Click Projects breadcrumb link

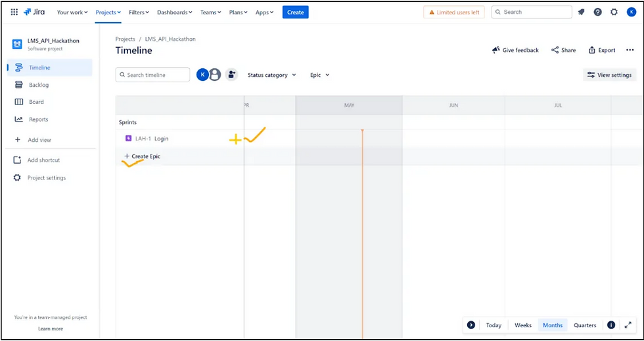point(126,39)
